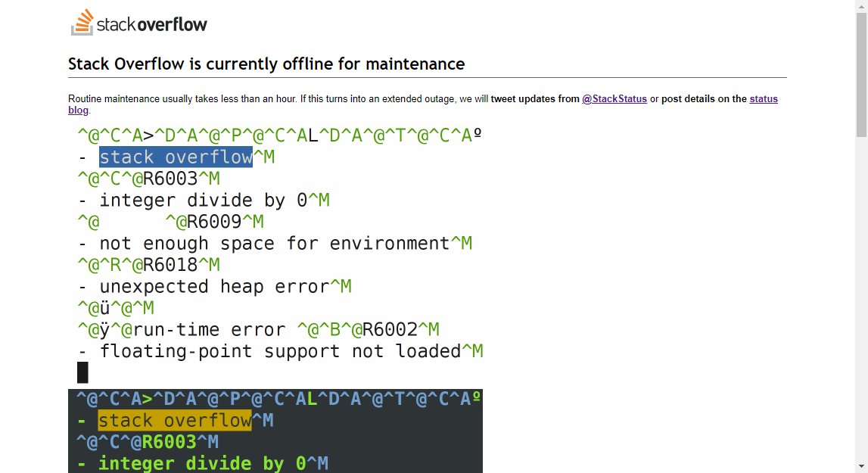Click the Stack Overflow logo

tap(139, 23)
